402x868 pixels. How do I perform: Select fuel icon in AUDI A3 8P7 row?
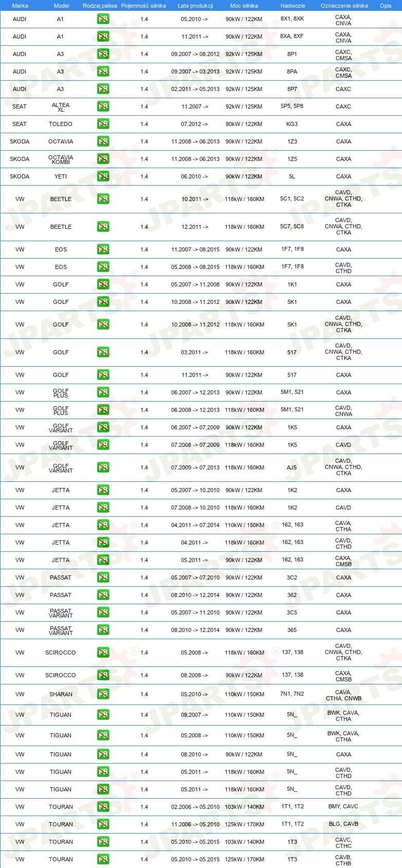pyautogui.click(x=103, y=89)
